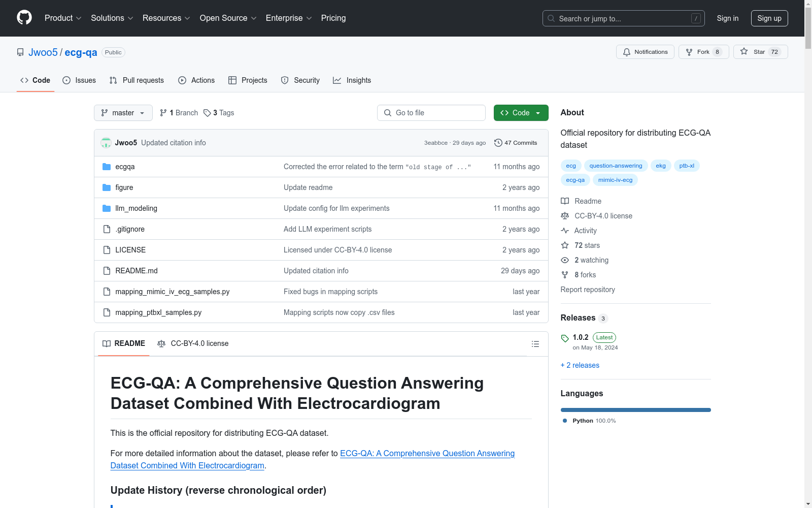Click the release tag icon beside 1.0.2
812x508 pixels.
565,338
